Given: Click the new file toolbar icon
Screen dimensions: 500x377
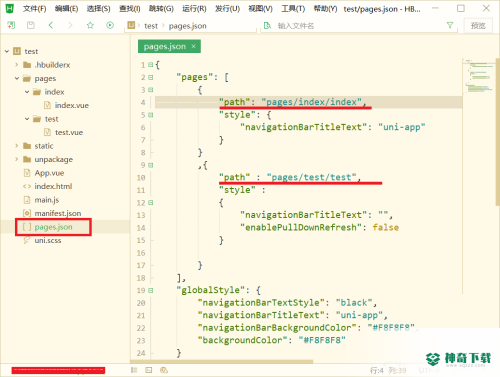Looking at the screenshot, I should tap(11, 25).
